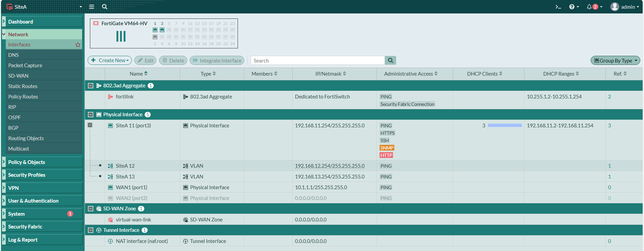
Task: Expand the Dashboard menu
Action: click(42, 22)
